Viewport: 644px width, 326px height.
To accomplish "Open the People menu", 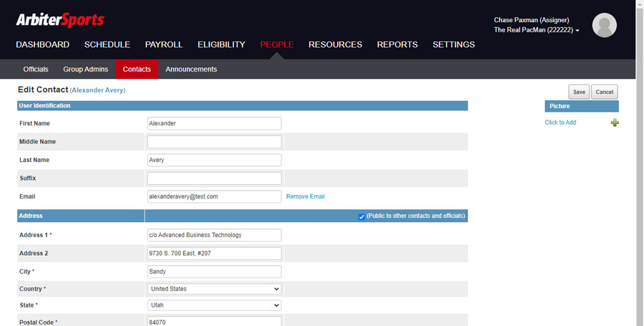I will click(x=277, y=44).
